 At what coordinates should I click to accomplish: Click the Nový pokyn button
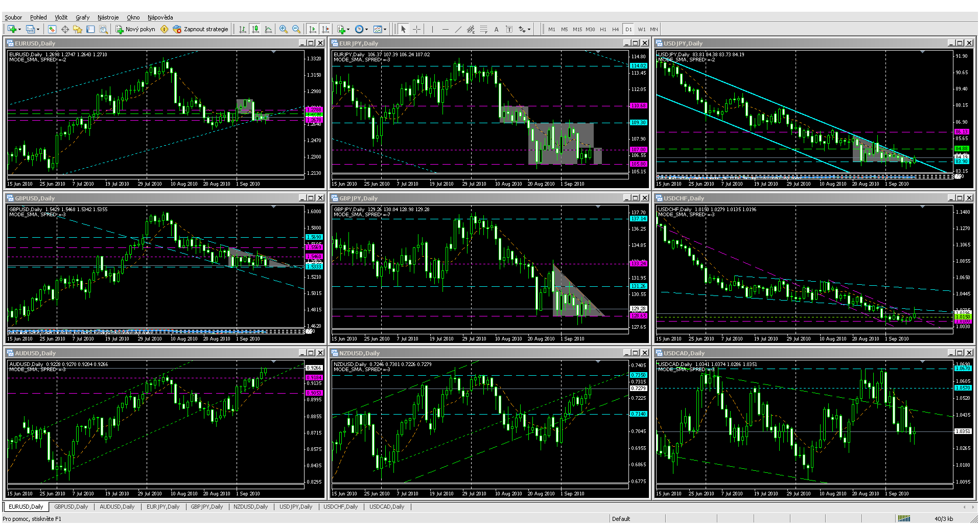135,29
